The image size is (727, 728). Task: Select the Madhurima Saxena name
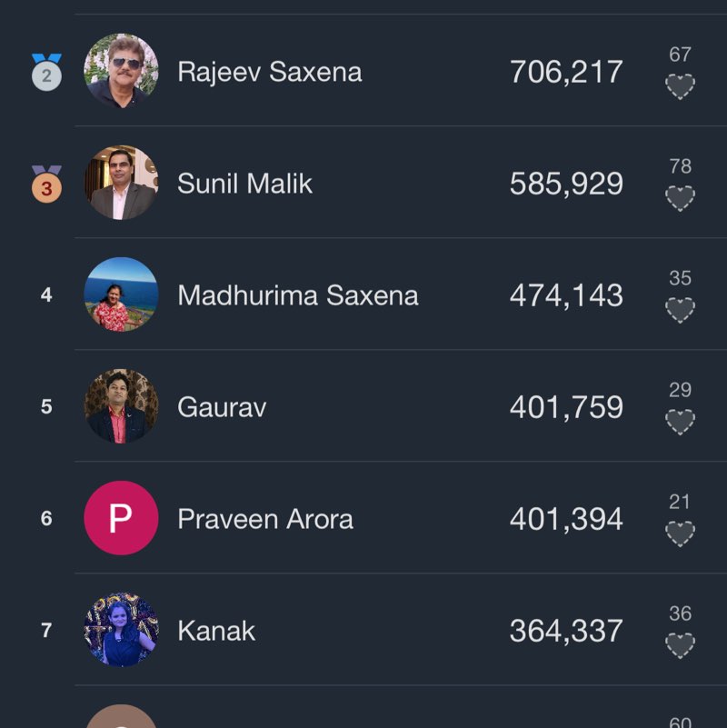298,295
